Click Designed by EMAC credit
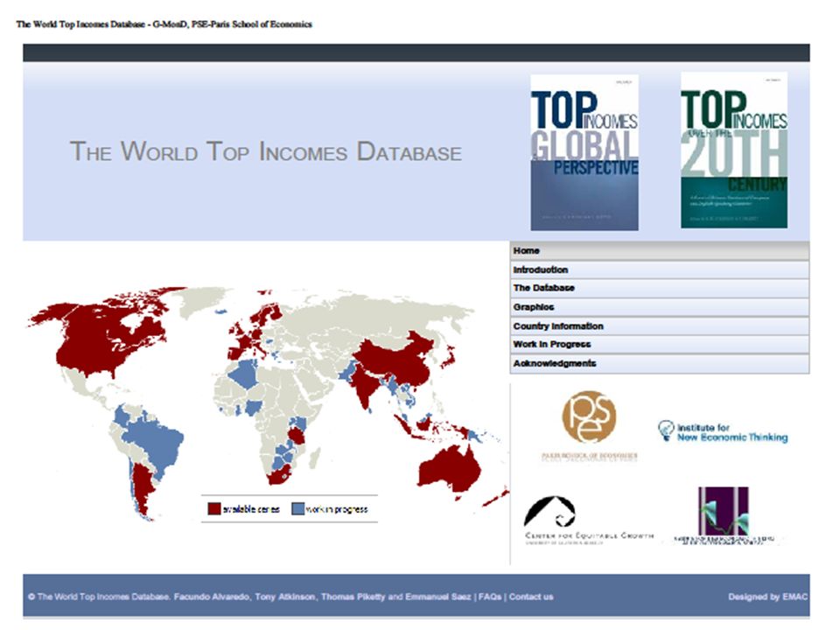 tap(767, 597)
